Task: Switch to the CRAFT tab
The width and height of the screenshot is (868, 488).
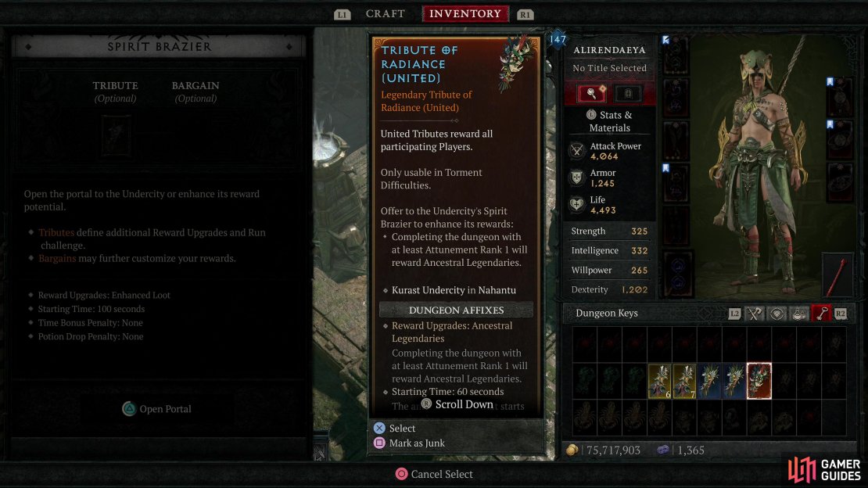Action: (x=386, y=14)
